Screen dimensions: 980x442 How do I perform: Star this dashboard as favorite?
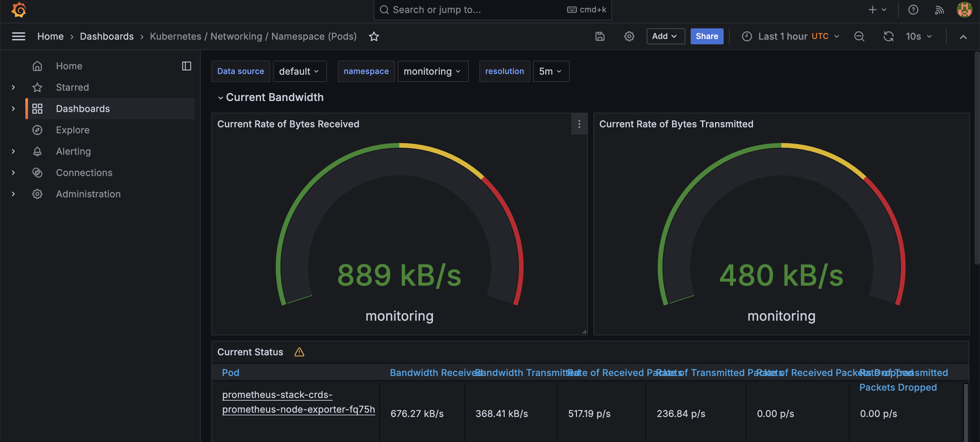pyautogui.click(x=374, y=37)
